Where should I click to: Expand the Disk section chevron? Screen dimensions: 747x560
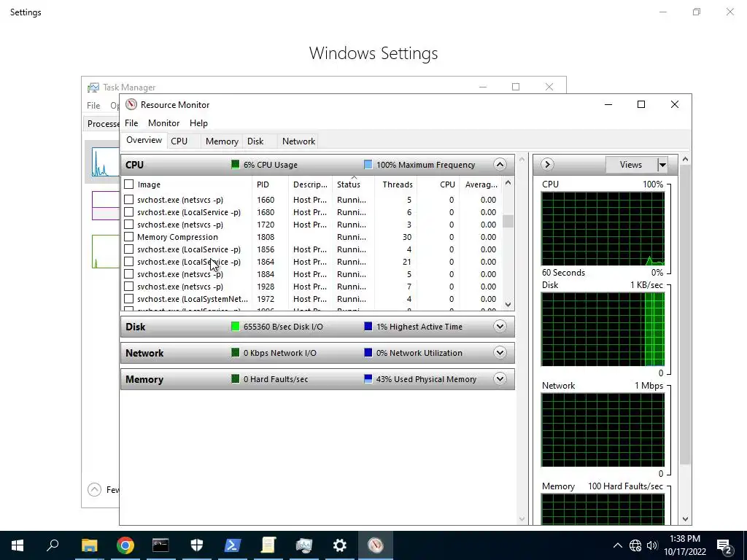[500, 326]
